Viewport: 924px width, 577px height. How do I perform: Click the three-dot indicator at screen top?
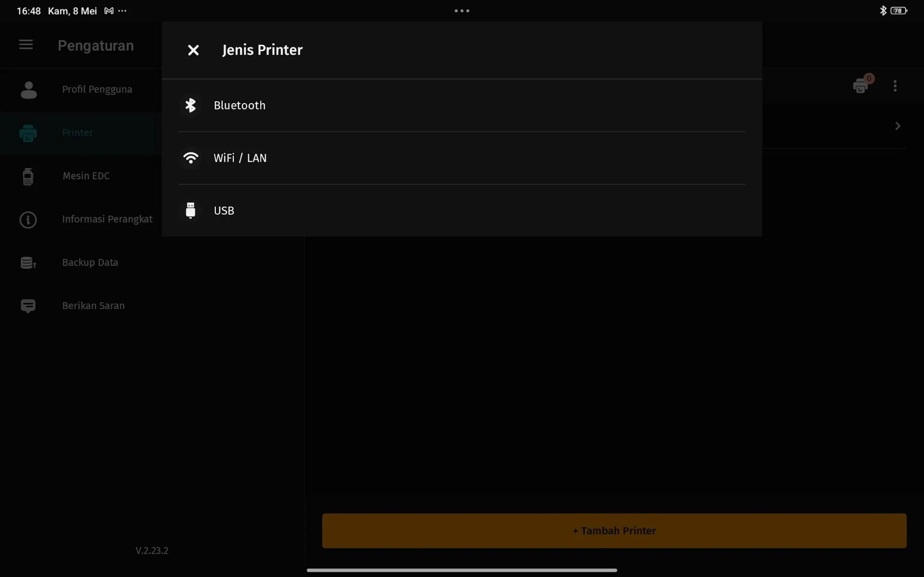tap(462, 10)
